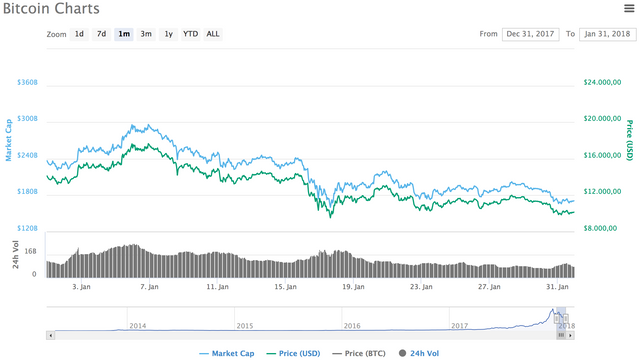The height and width of the screenshot is (360, 640).
Task: Click the 15. Jan x-axis label
Action: (286, 287)
